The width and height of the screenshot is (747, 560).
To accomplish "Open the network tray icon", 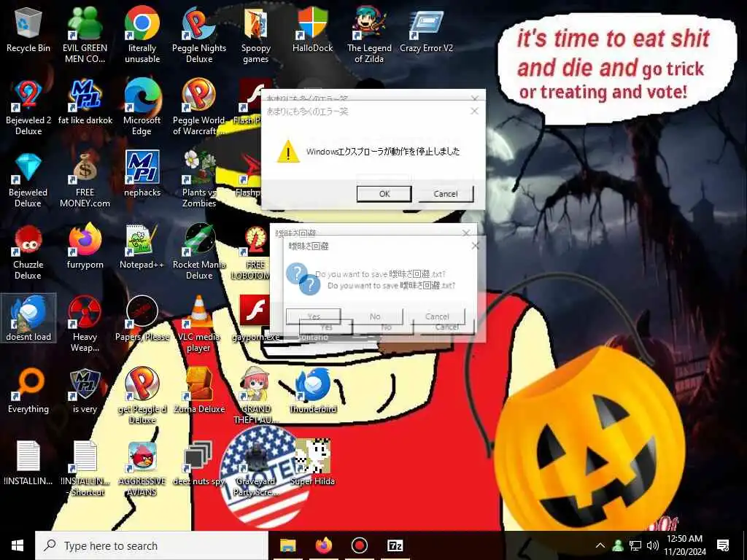I will (x=635, y=545).
